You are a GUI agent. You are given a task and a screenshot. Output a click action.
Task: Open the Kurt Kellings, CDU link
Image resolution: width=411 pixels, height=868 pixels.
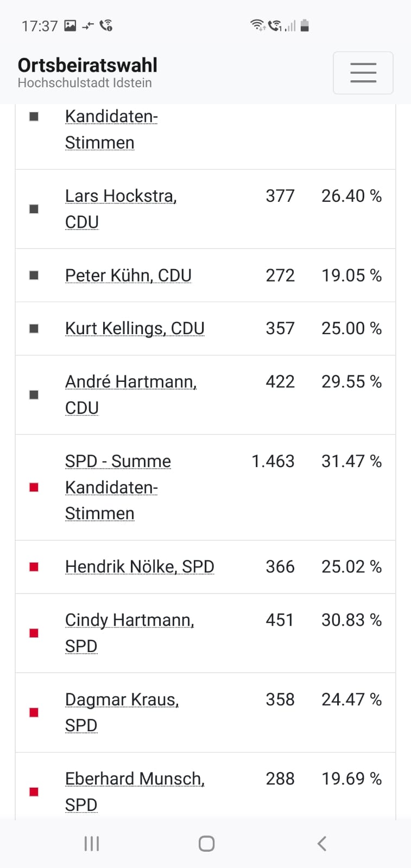point(135,328)
